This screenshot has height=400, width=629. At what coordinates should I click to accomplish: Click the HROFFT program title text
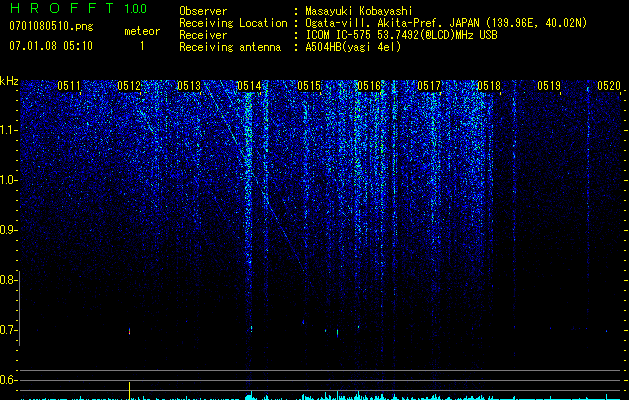click(x=62, y=8)
